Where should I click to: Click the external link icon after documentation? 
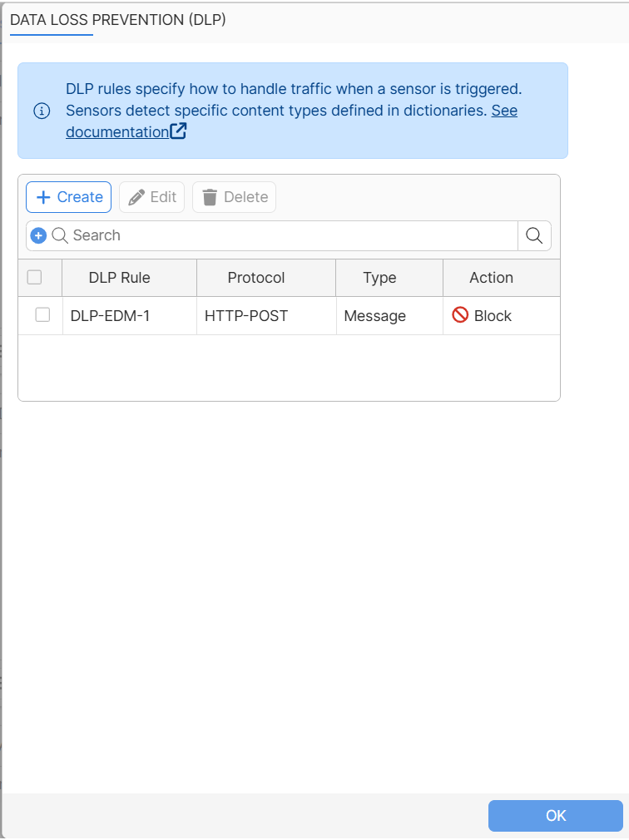(x=178, y=131)
